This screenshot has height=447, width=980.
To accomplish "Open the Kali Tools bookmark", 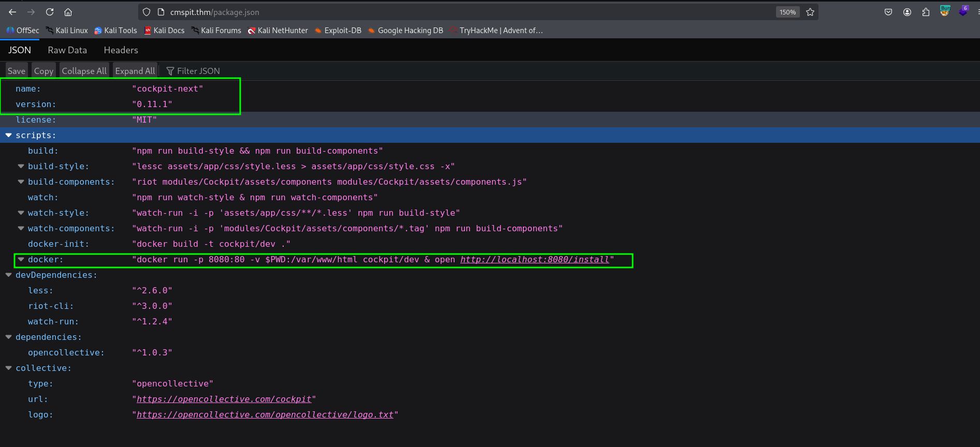I will (115, 31).
